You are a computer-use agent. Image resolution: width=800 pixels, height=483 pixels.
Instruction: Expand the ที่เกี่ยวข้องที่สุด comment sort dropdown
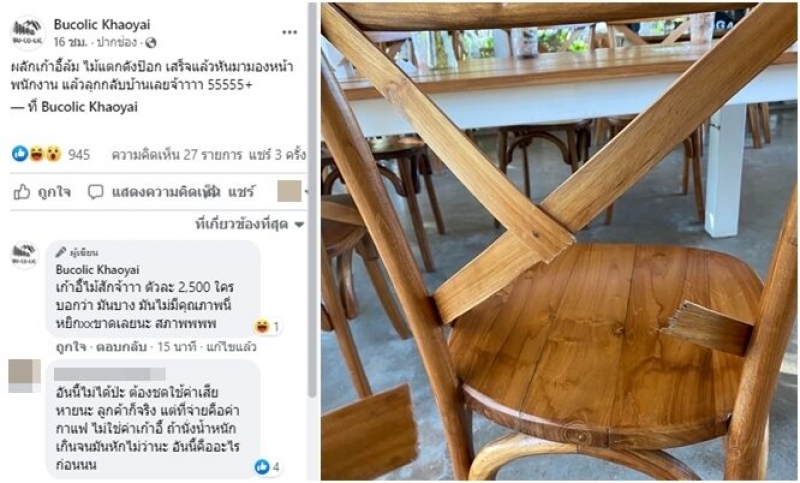249,224
